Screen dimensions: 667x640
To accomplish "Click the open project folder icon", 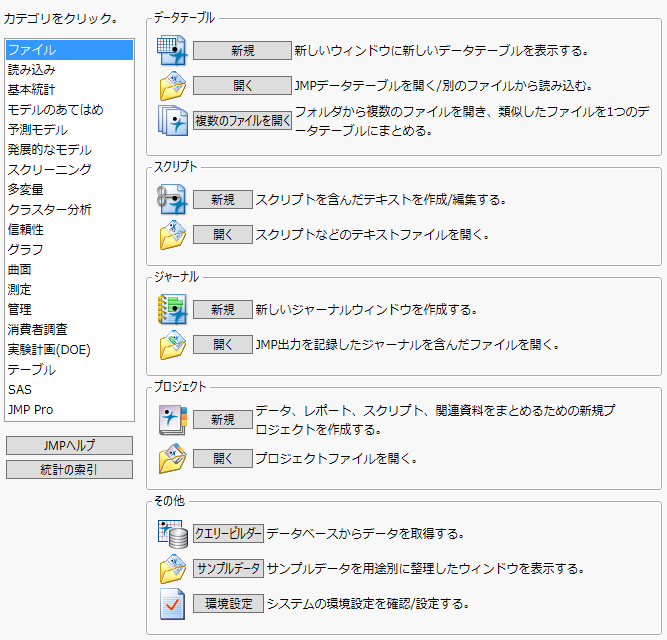I will point(172,458).
